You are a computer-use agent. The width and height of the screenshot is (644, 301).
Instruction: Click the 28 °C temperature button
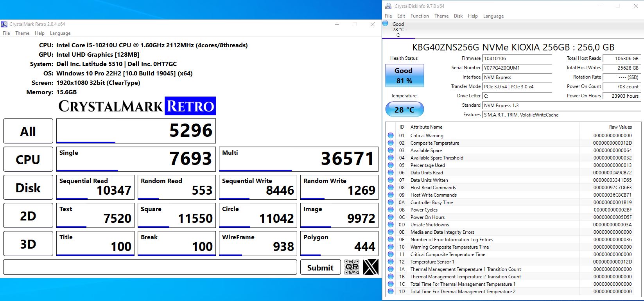[404, 109]
